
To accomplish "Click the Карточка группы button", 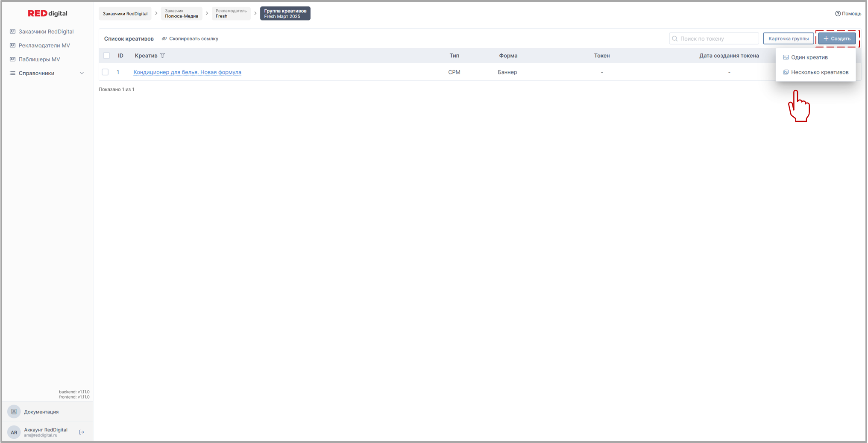I will [788, 38].
